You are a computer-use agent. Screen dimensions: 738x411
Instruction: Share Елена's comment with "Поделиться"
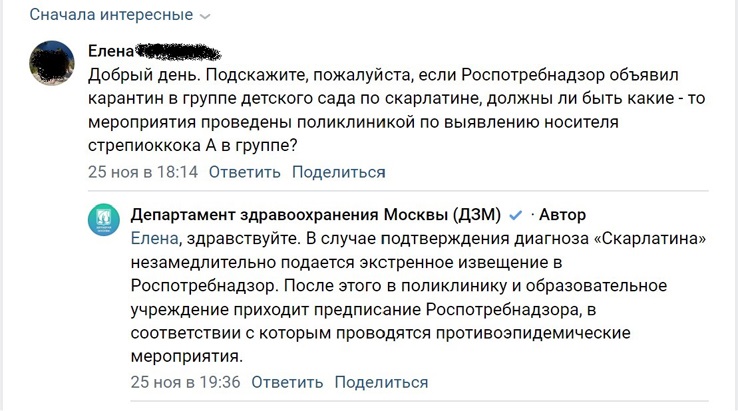coord(338,172)
